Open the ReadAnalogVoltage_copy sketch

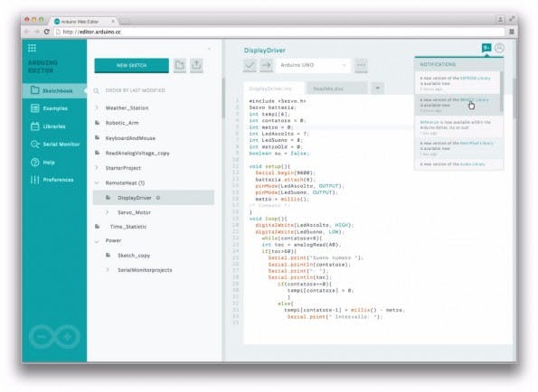pos(137,154)
